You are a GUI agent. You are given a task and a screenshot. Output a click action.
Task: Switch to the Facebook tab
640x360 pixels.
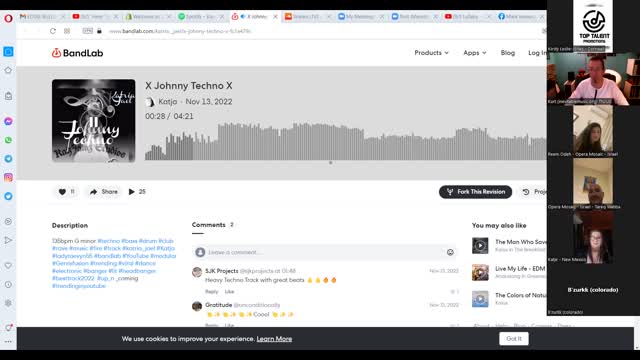[521, 17]
